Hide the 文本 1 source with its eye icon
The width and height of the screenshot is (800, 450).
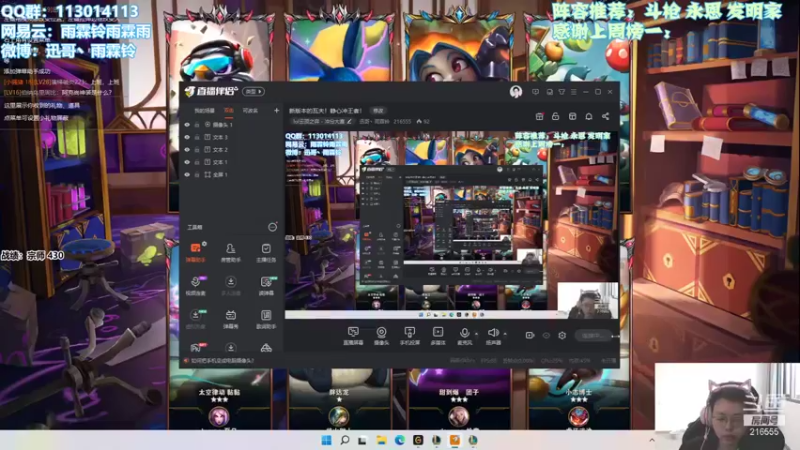click(187, 162)
